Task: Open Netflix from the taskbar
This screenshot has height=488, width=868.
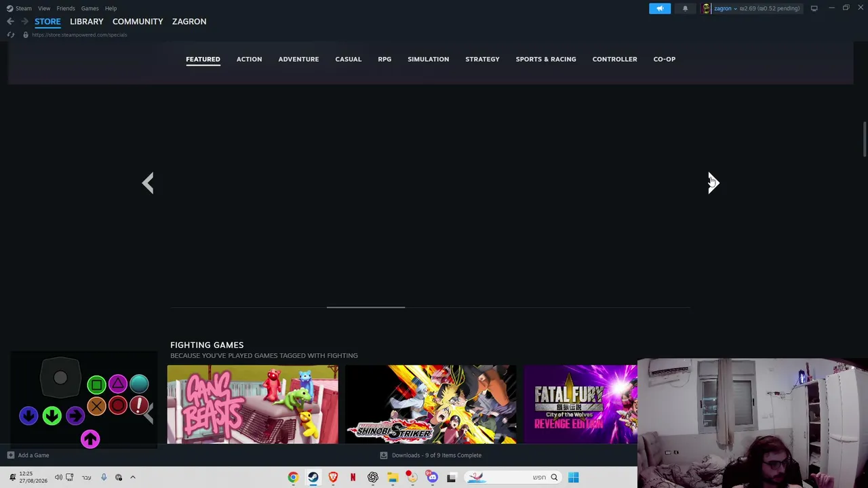Action: pyautogui.click(x=353, y=477)
